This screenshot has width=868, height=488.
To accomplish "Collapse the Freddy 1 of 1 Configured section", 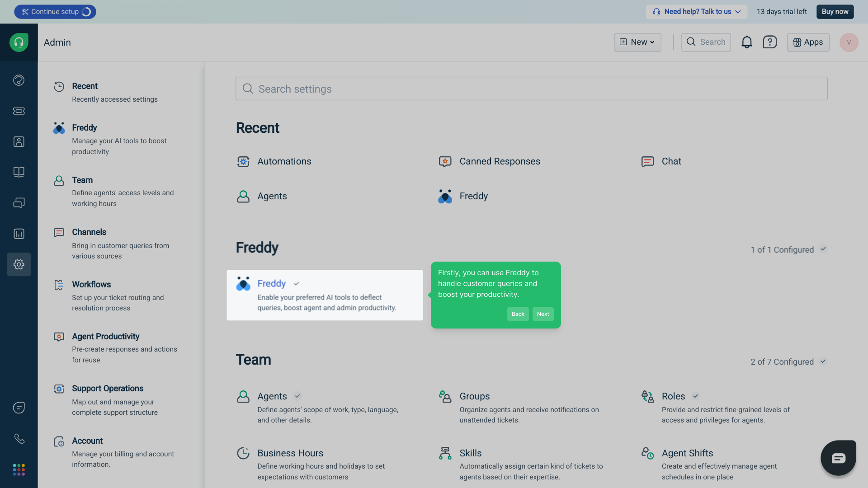I will pyautogui.click(x=823, y=249).
